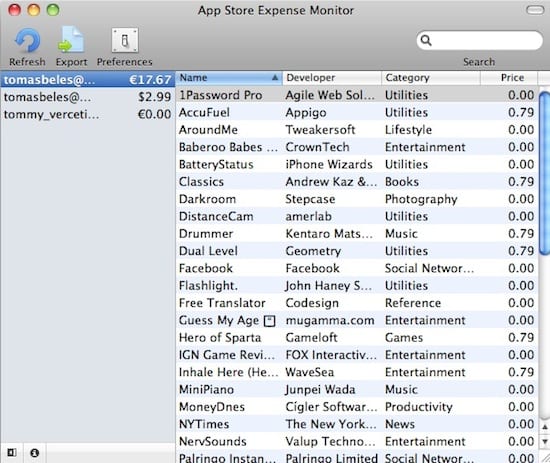
Task: Click inside the Search field
Action: 479,40
